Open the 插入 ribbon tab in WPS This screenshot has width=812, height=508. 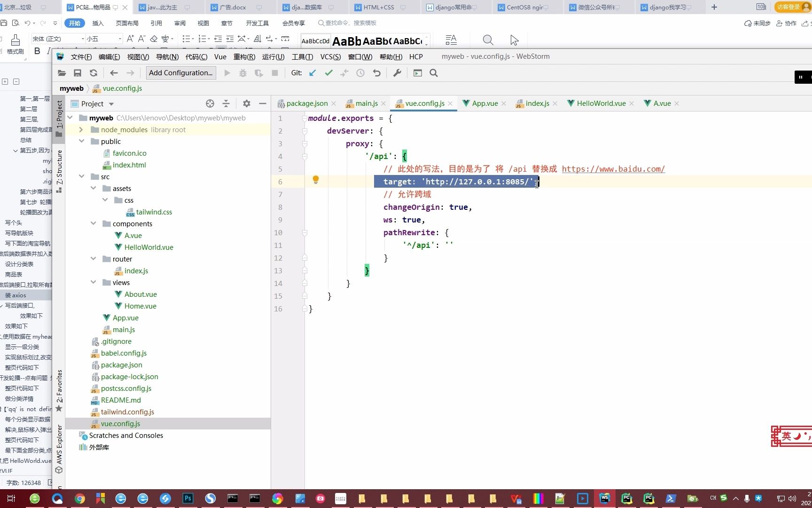click(98, 23)
